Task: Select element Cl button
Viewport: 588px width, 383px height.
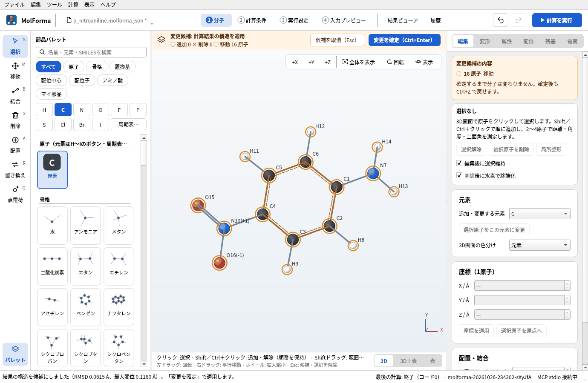Action: pyautogui.click(x=63, y=125)
